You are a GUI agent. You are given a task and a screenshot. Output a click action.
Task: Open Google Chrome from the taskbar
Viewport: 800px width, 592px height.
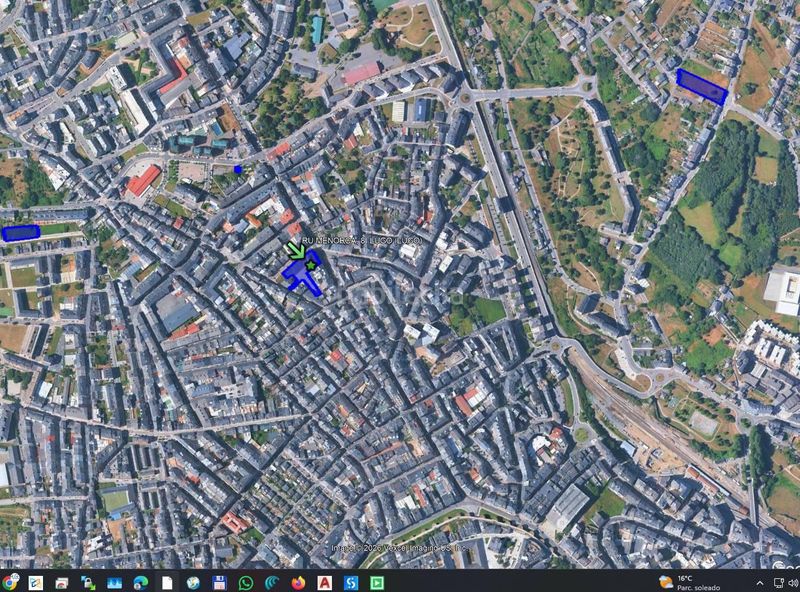[9, 582]
